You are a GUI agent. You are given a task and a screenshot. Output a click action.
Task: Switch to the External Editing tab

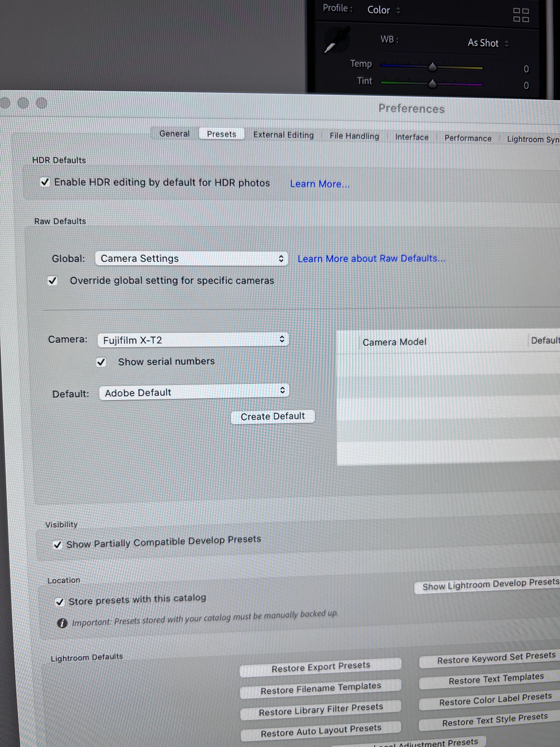(283, 135)
